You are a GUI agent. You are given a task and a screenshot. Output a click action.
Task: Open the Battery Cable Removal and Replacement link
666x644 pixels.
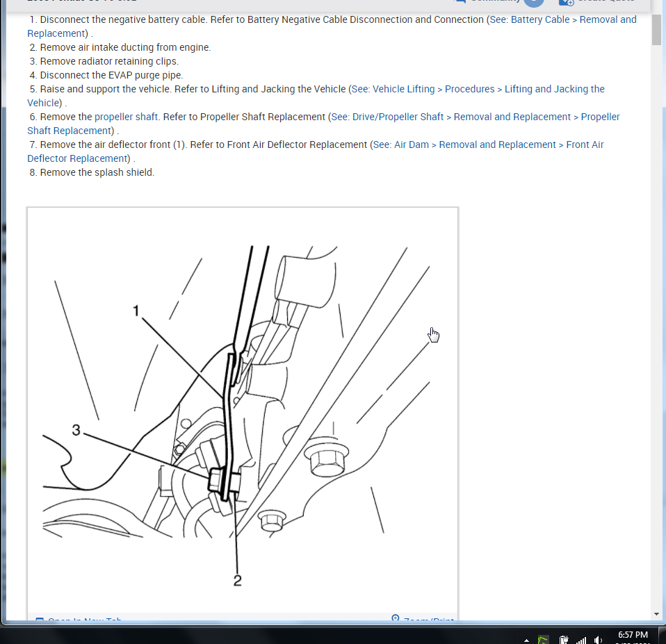[563, 20]
